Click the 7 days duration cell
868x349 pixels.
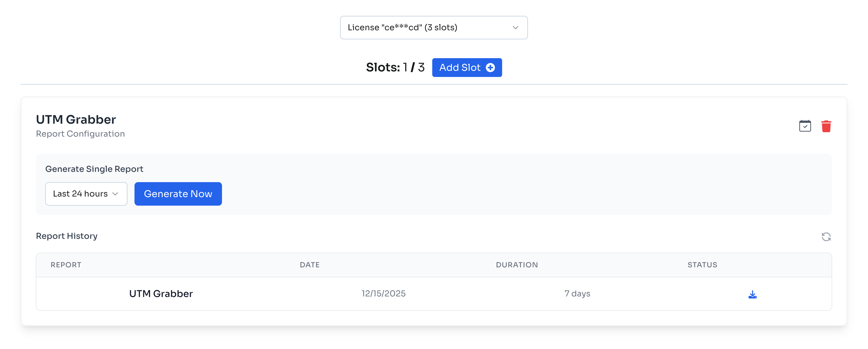point(577,293)
